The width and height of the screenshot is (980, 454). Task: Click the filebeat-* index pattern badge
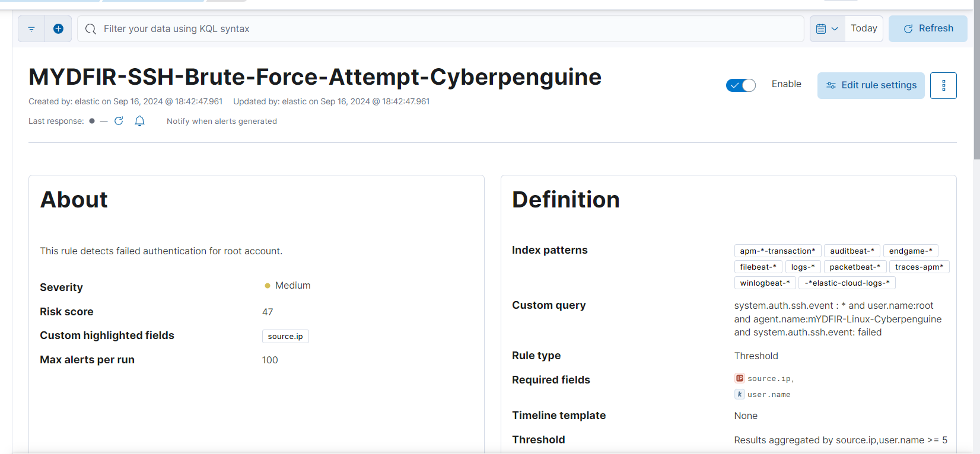coord(758,267)
